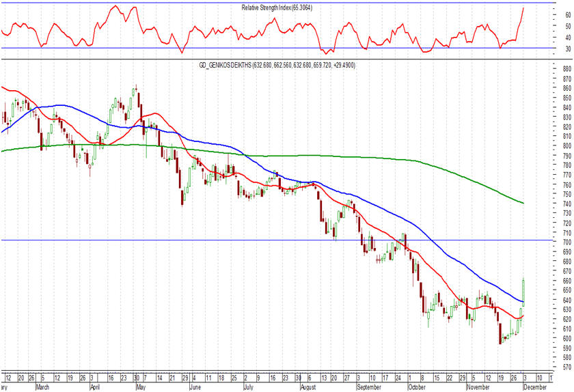574x392 pixels.
Task: Click the 760 price axis label
Action: (x=567, y=185)
